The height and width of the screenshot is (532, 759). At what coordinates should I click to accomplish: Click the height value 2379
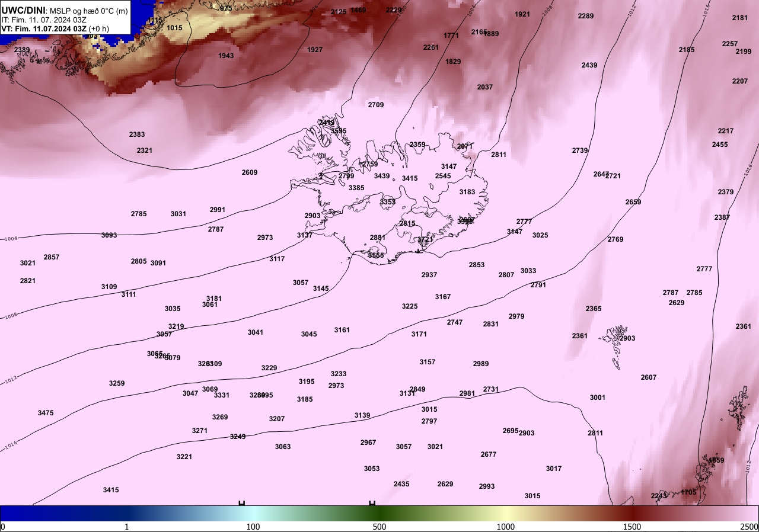(x=726, y=192)
